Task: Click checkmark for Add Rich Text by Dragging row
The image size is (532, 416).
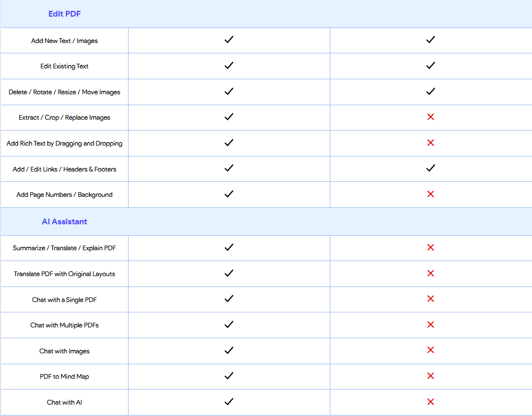Action: (229, 142)
